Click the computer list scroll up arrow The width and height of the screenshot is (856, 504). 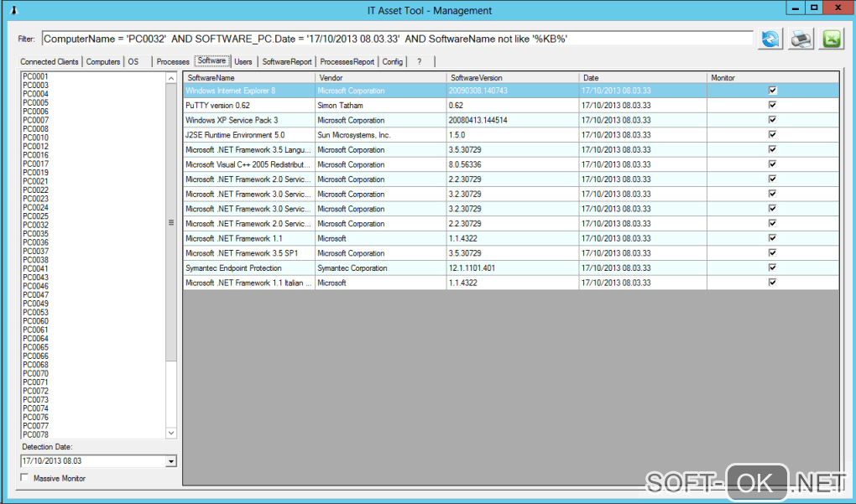[171, 78]
